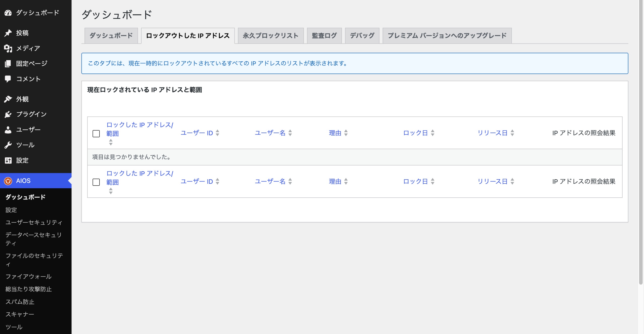
Task: Click the footer 理由 column link
Action: tap(335, 181)
